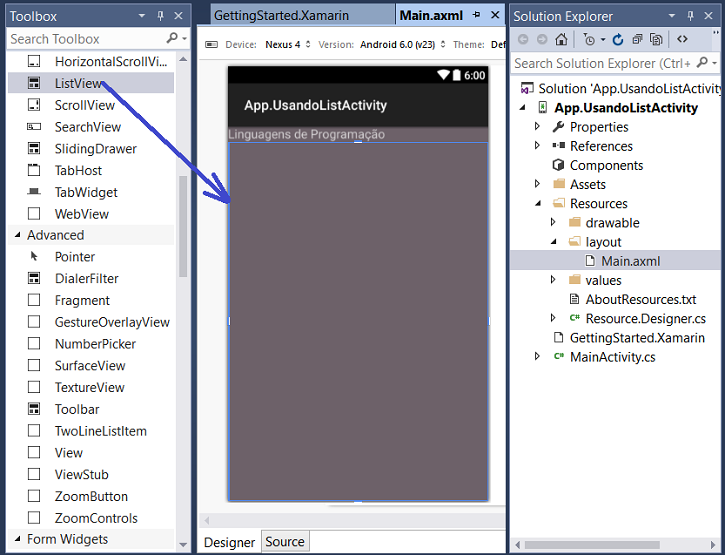725x555 pixels.
Task: Click the SlidingDrawer toolbox icon
Action: click(34, 148)
